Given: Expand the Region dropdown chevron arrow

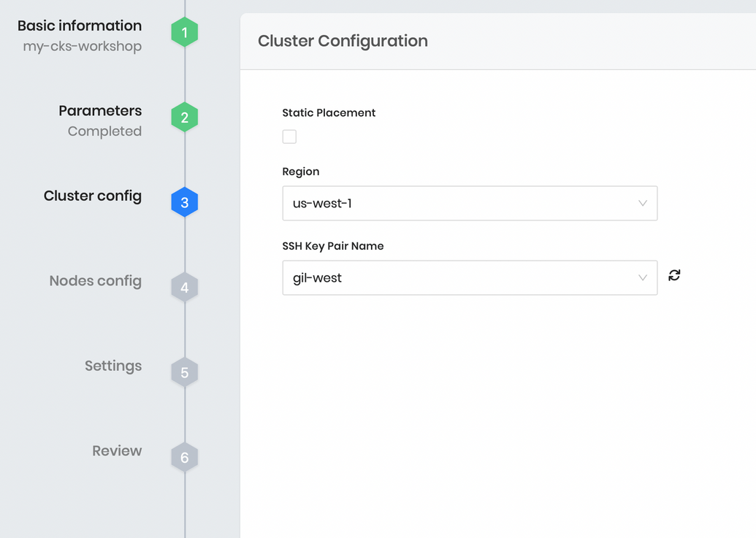Looking at the screenshot, I should [643, 203].
